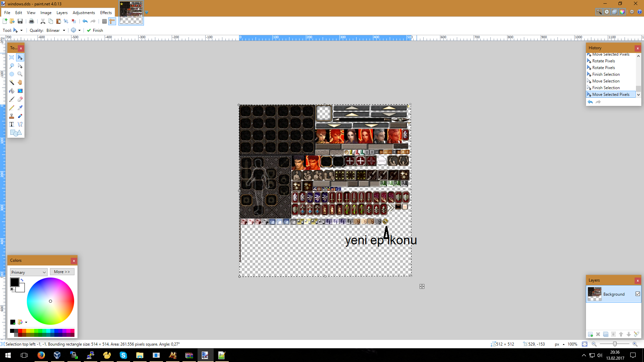Select the Shapes tool
644x362 pixels.
coord(16,133)
